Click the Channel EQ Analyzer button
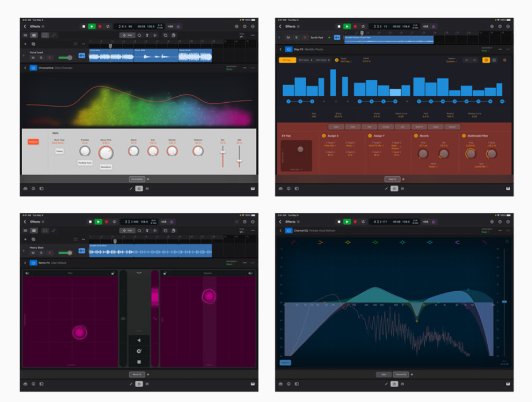Screen dimensions: 532x402 285,363
